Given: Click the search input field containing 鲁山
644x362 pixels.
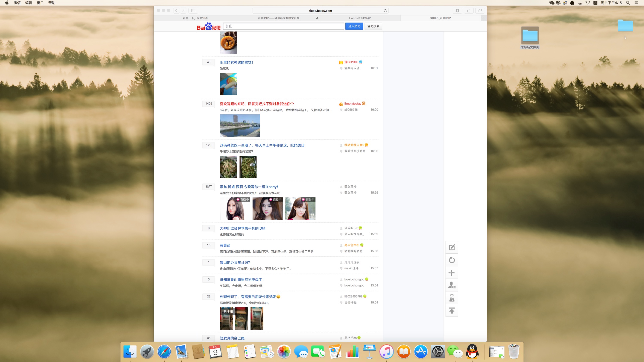Looking at the screenshot, I should pyautogui.click(x=283, y=26).
